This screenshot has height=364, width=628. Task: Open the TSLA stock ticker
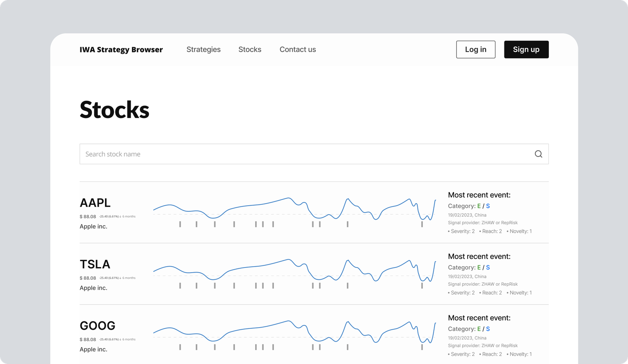pyautogui.click(x=95, y=264)
